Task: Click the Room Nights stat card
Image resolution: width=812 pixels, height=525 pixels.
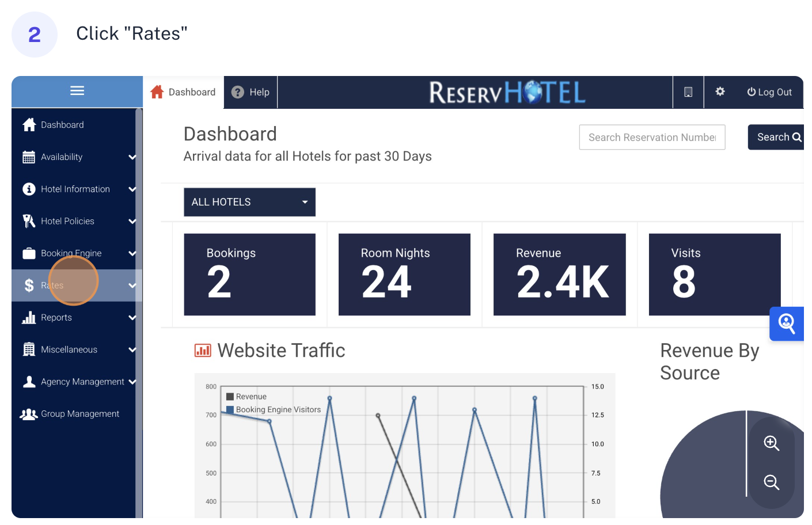Action: pyautogui.click(x=404, y=275)
